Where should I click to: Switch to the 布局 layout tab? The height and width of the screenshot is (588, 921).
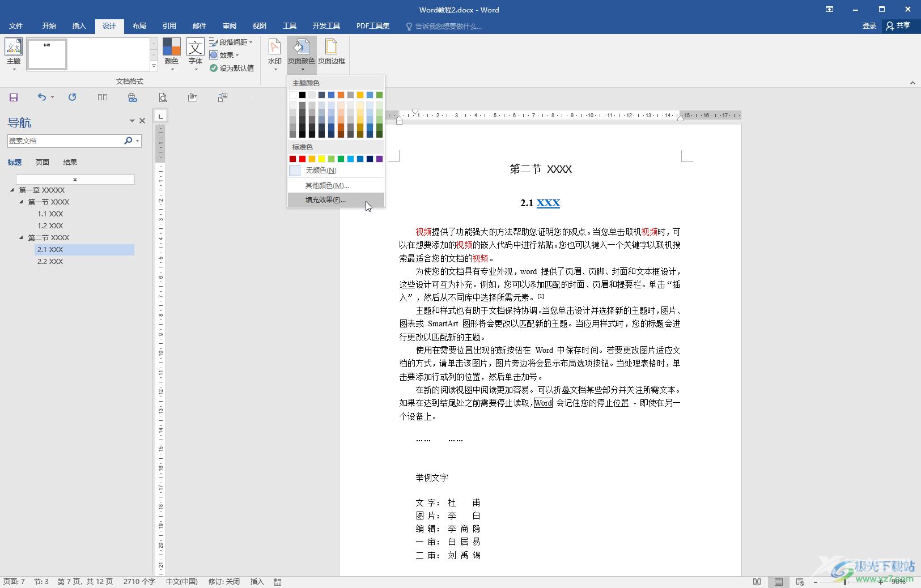139,25
